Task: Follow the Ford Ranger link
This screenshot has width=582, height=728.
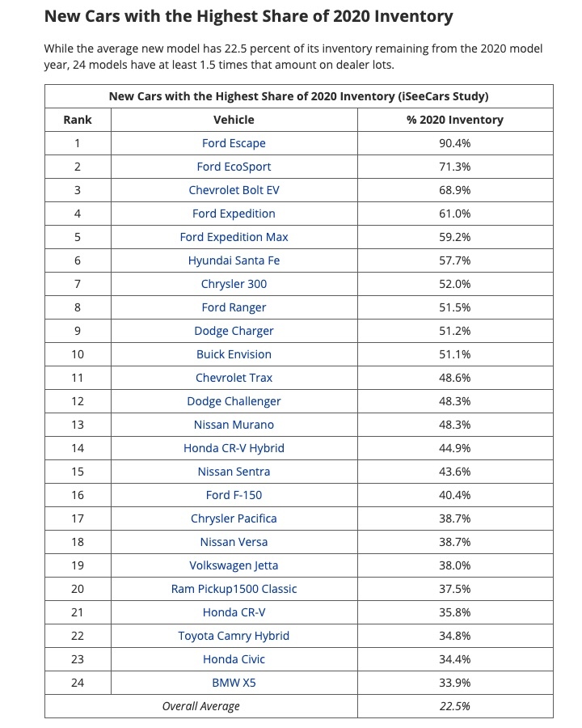Action: pyautogui.click(x=234, y=307)
